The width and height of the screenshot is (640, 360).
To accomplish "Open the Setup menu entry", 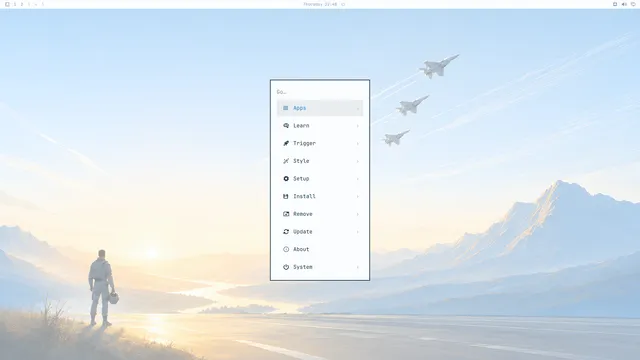I will [320, 178].
